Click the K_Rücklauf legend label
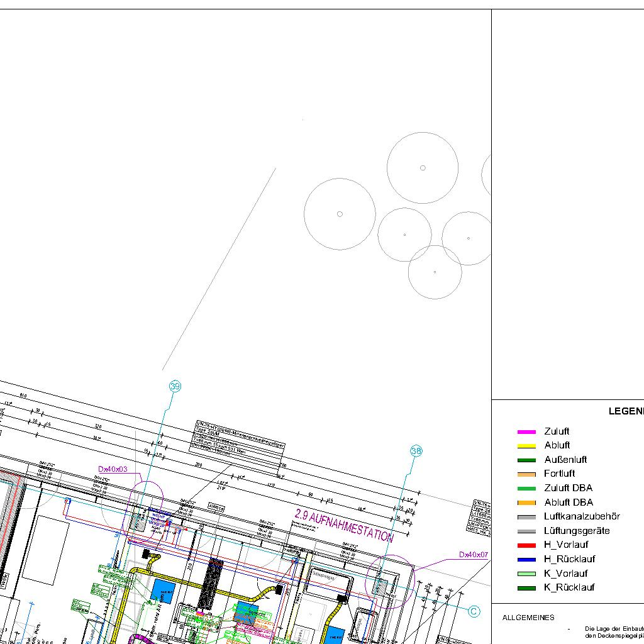The height and width of the screenshot is (644, 644). click(x=569, y=587)
